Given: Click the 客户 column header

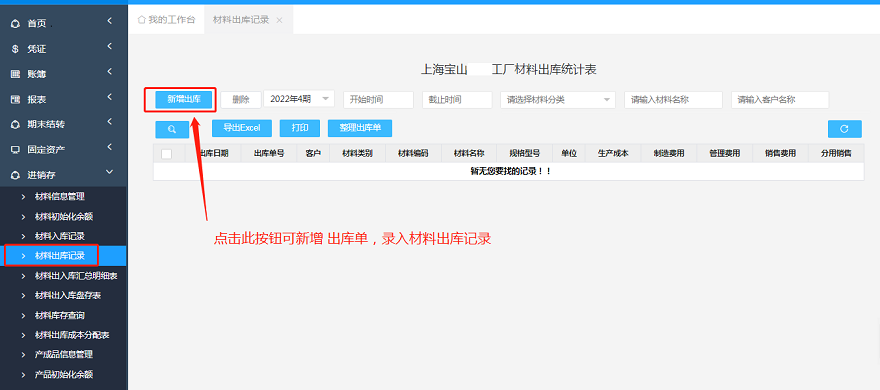Looking at the screenshot, I should [x=313, y=153].
